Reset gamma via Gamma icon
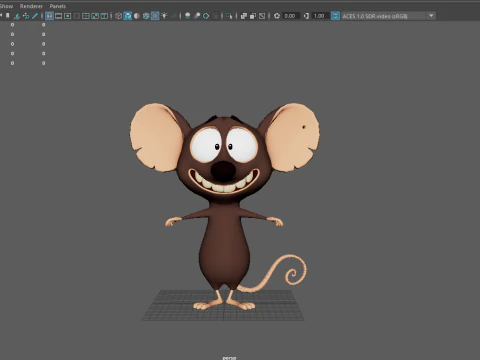The height and width of the screenshot is (360, 480). click(x=306, y=16)
